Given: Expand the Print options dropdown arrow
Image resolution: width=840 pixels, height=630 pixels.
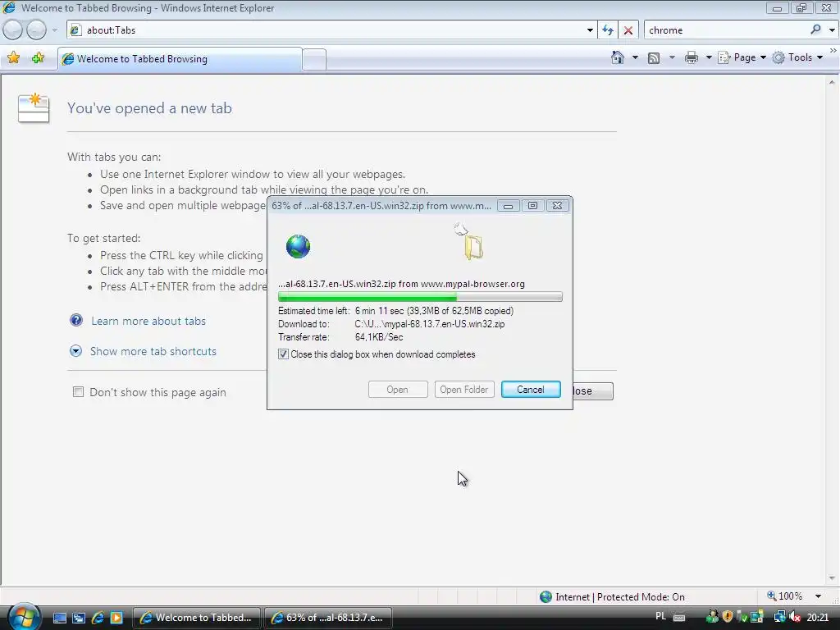Looking at the screenshot, I should (x=709, y=57).
